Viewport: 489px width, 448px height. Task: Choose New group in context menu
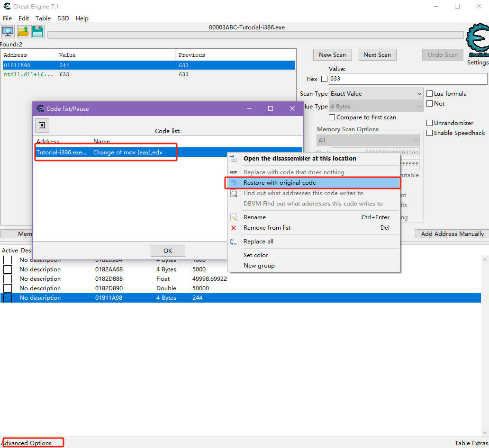pyautogui.click(x=313, y=266)
